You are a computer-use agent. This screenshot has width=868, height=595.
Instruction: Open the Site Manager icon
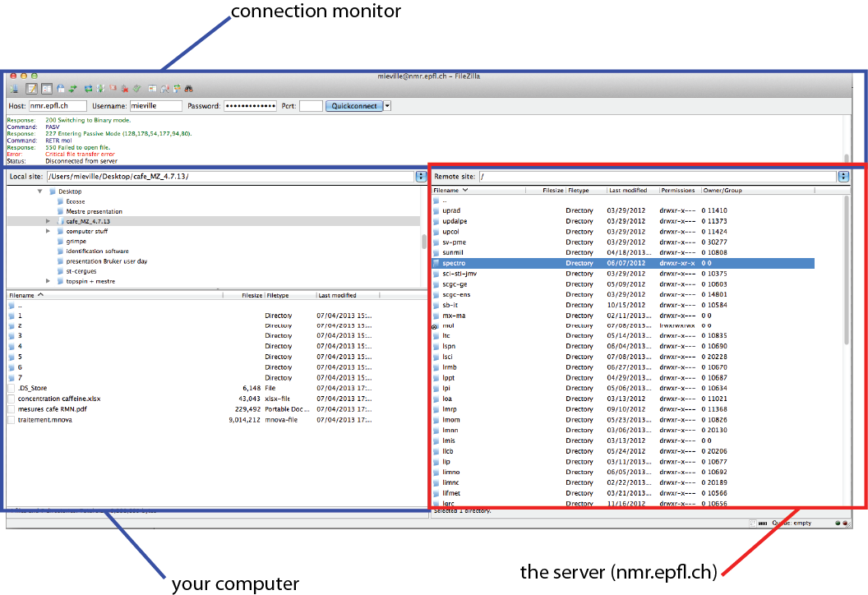[x=14, y=89]
